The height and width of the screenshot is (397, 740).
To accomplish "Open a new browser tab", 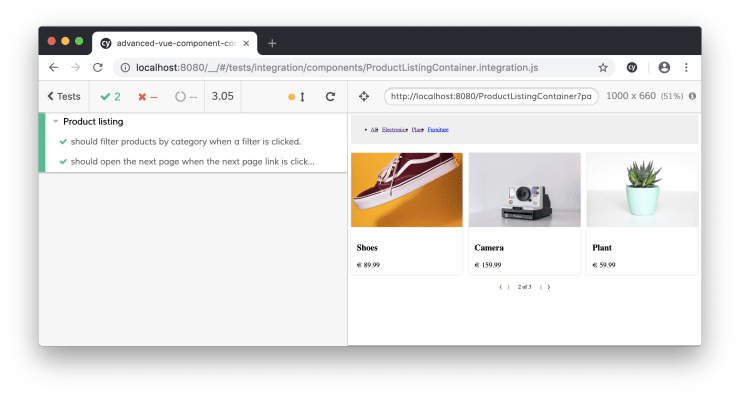I will click(x=272, y=43).
